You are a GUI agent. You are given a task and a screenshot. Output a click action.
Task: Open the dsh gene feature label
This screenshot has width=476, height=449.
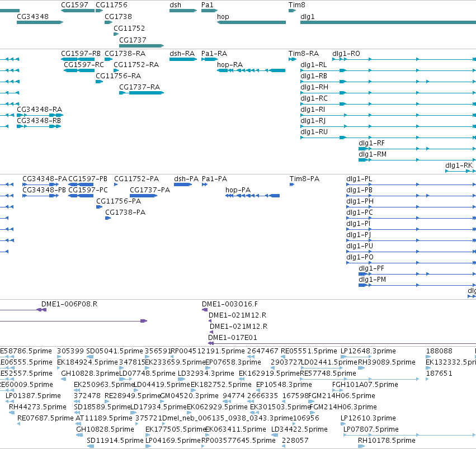[175, 5]
